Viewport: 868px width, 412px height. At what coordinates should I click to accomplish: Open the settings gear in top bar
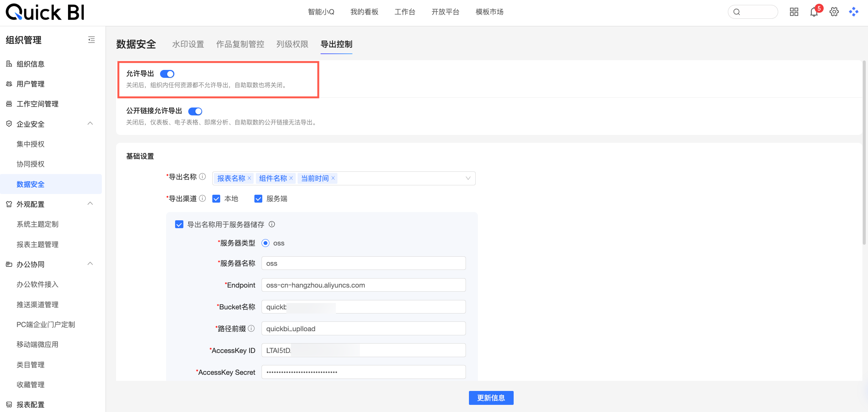click(834, 12)
